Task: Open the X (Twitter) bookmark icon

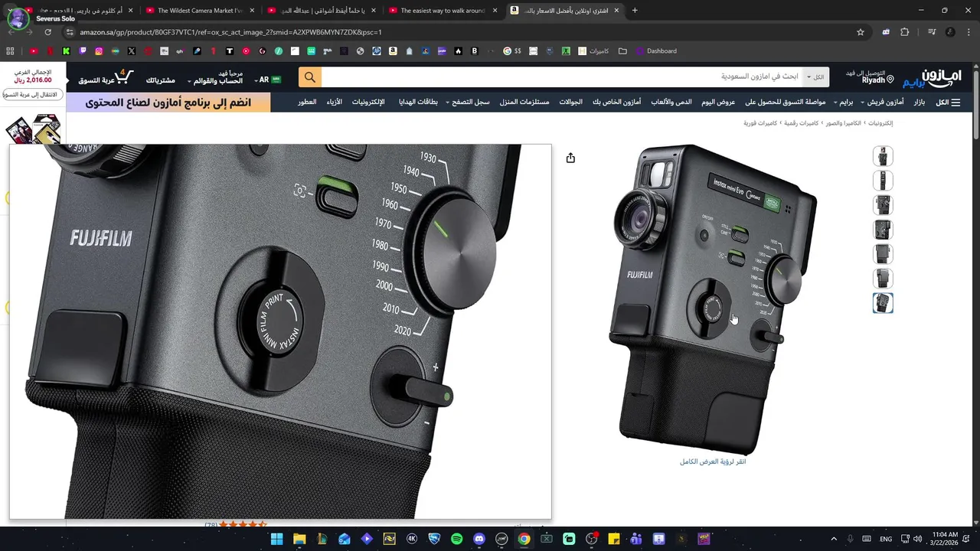Action: (x=132, y=51)
